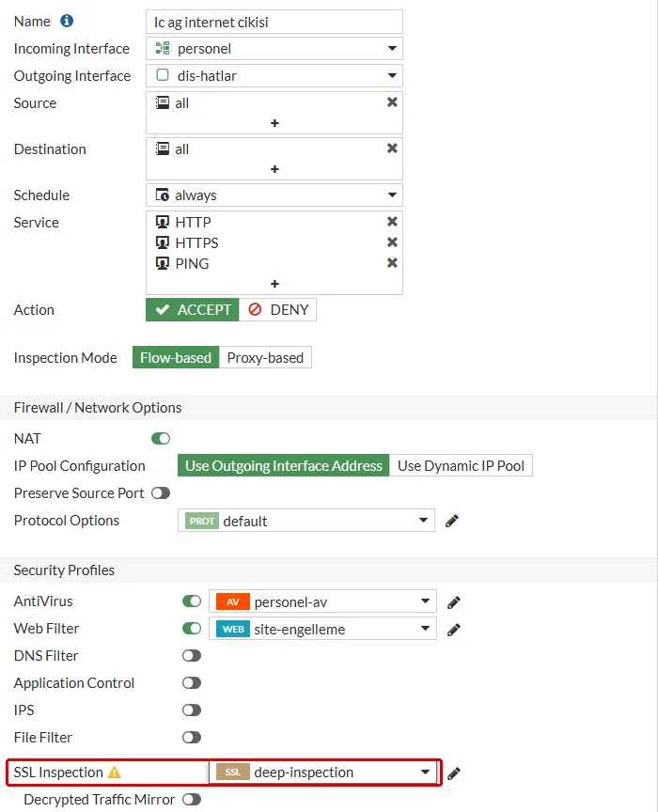This screenshot has height=812, width=658.
Task: Click the dis-hatlar interface icon
Action: (163, 75)
